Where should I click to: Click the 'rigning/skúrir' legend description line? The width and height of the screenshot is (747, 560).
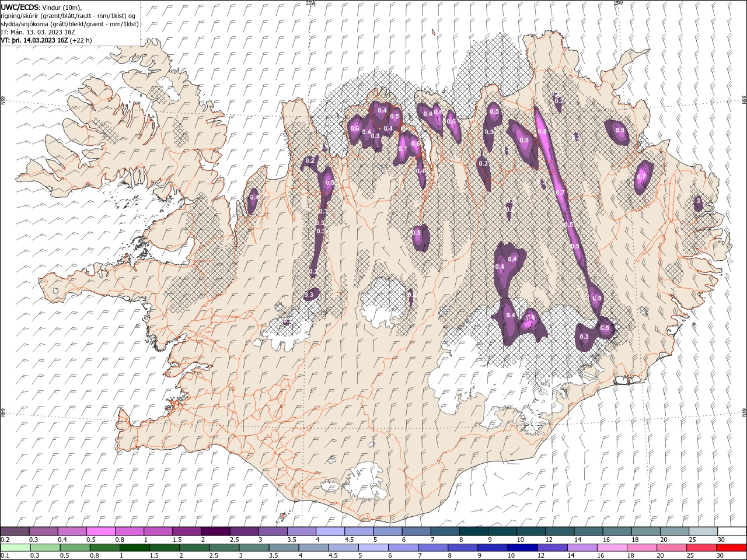[68, 15]
